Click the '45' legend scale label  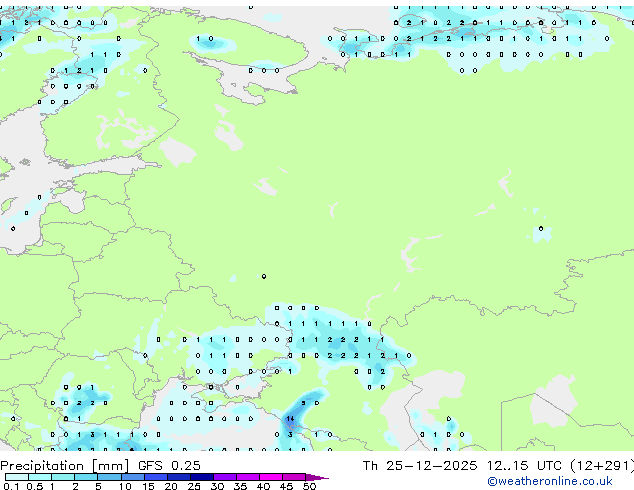(286, 486)
